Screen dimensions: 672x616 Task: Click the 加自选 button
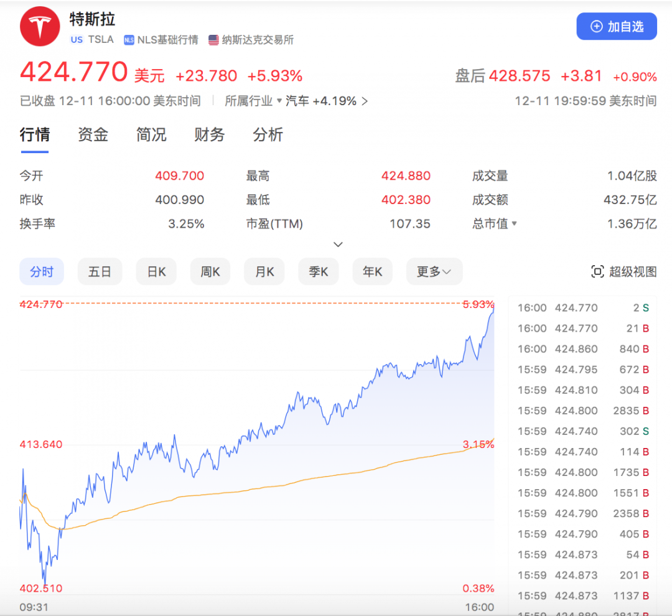[617, 26]
